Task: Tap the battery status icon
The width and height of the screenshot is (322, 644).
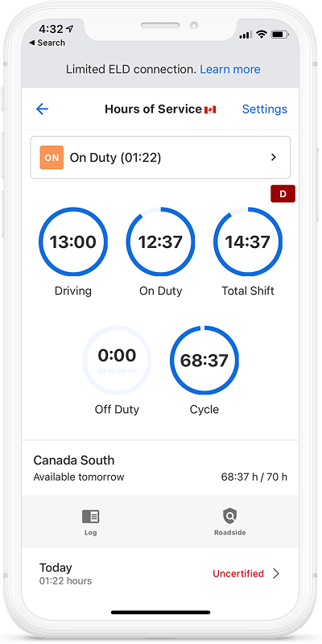Action: pos(279,35)
